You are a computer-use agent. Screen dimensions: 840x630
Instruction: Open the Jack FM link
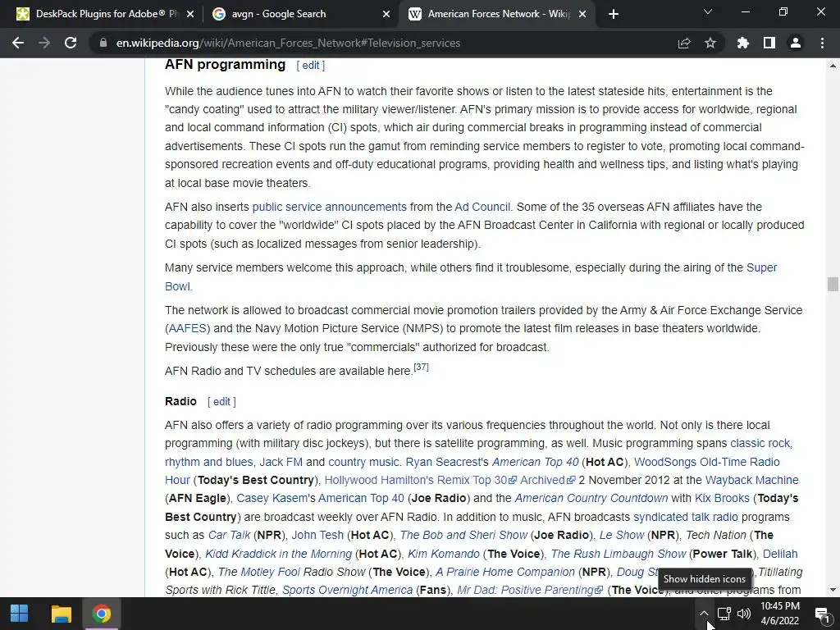[281, 462]
